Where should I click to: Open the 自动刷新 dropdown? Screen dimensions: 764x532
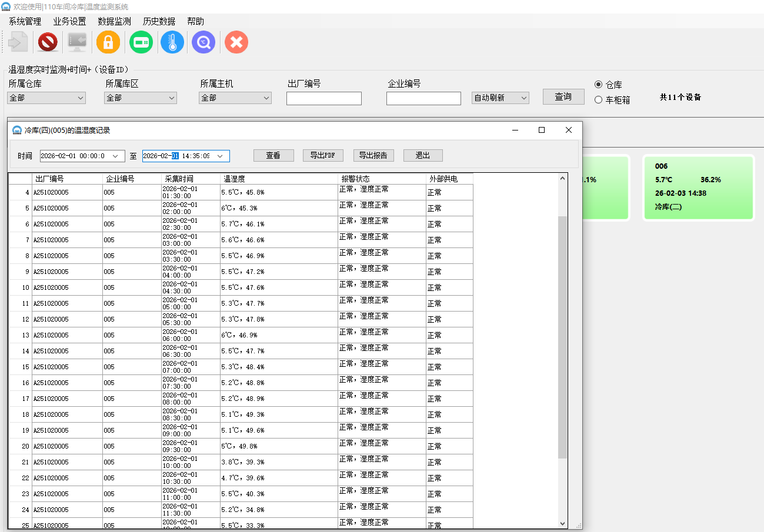(523, 98)
